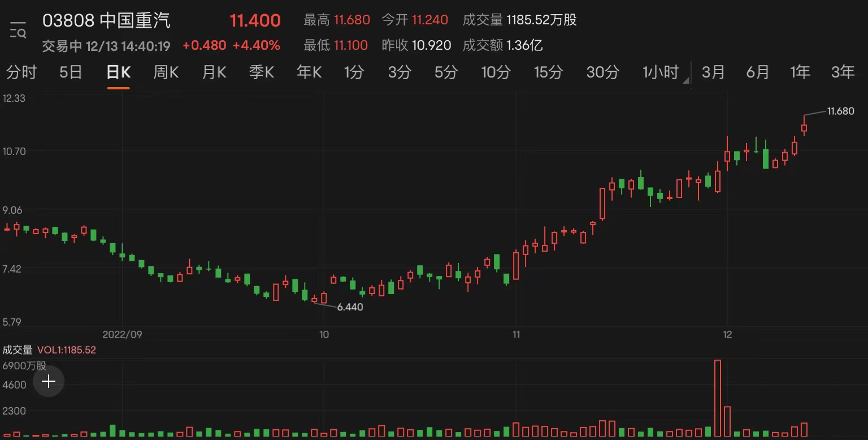Click the 最高 11.680 high value
868x440 pixels.
tap(337, 20)
